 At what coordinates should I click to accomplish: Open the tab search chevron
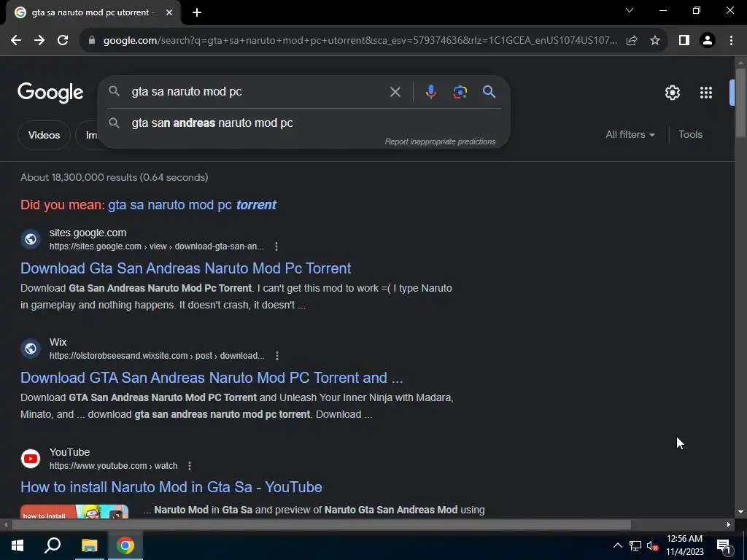(630, 10)
